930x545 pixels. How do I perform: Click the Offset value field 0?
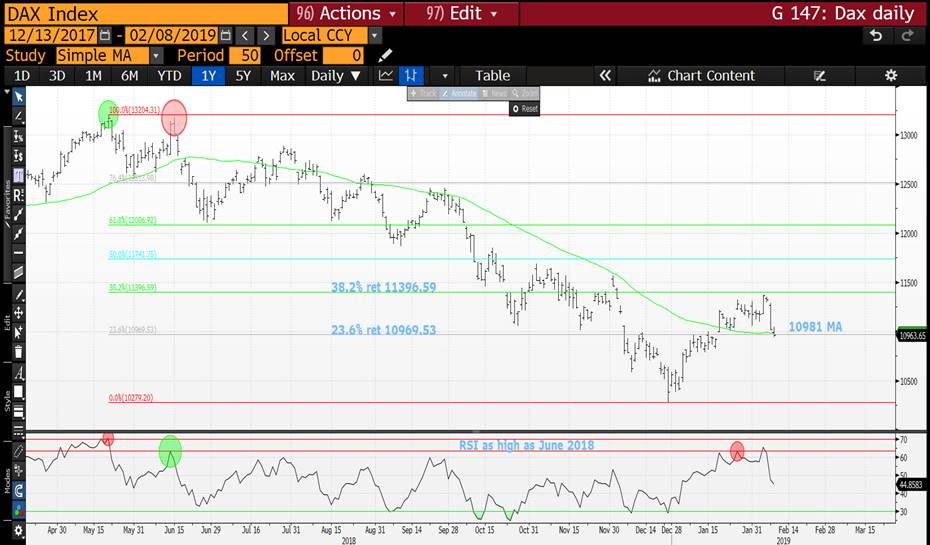[343, 55]
